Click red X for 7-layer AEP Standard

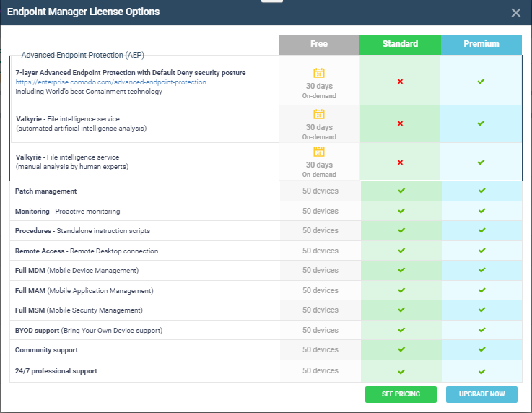[x=401, y=82]
